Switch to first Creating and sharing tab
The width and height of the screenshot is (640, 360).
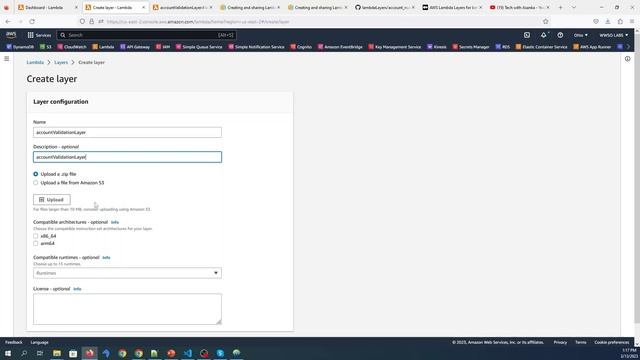249,7
